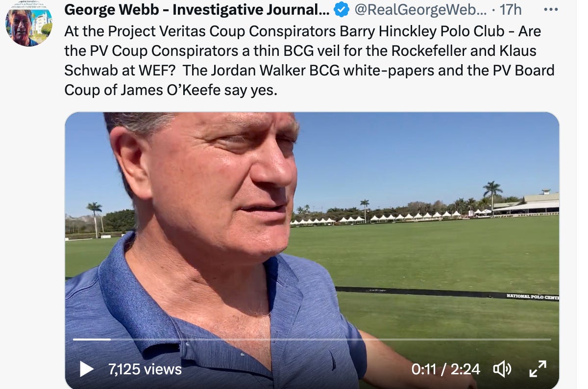Click the 0:11 / 2:24 time display

point(446,369)
